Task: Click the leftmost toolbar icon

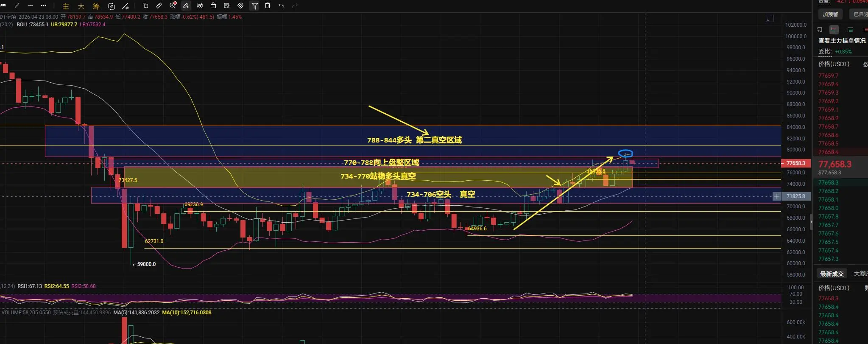Action: coord(3,5)
